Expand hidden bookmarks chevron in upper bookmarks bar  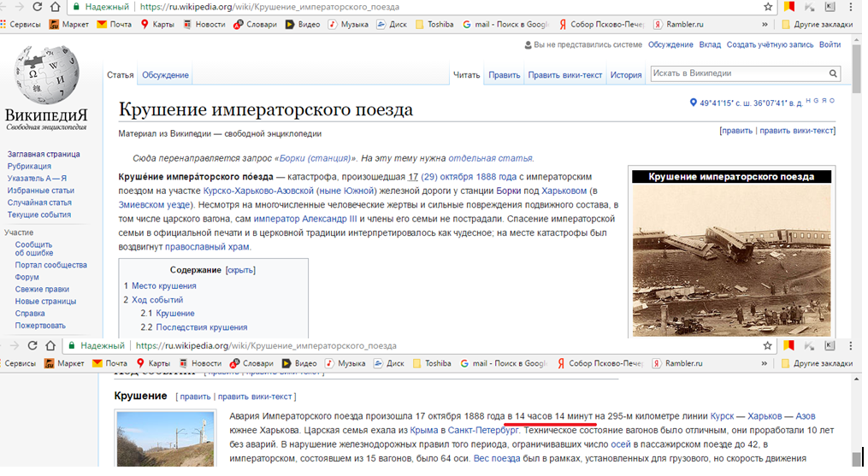click(x=765, y=24)
